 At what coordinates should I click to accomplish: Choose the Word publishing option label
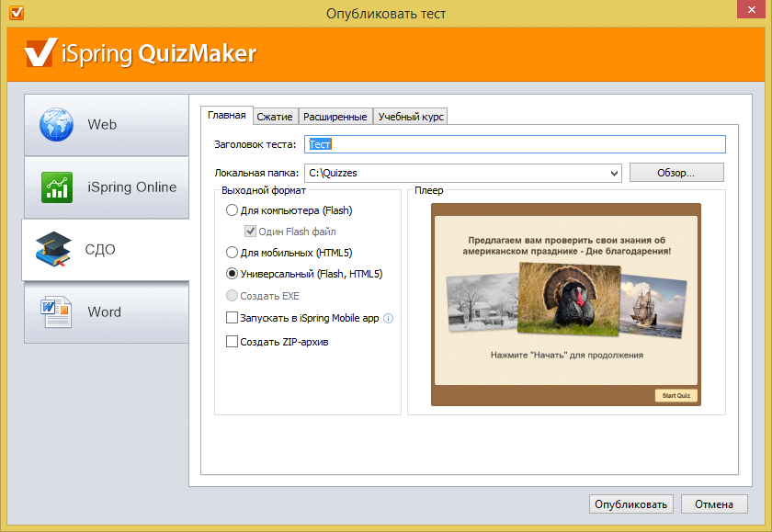pyautogui.click(x=105, y=312)
